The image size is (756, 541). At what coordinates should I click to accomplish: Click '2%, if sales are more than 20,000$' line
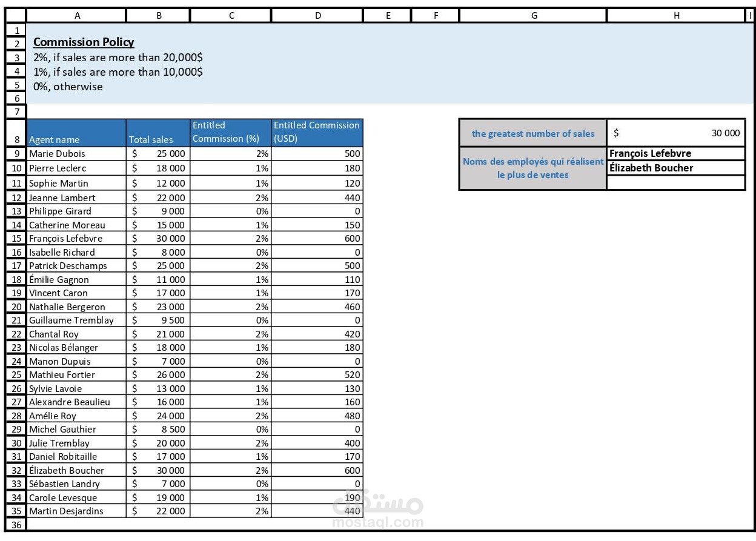pos(118,58)
